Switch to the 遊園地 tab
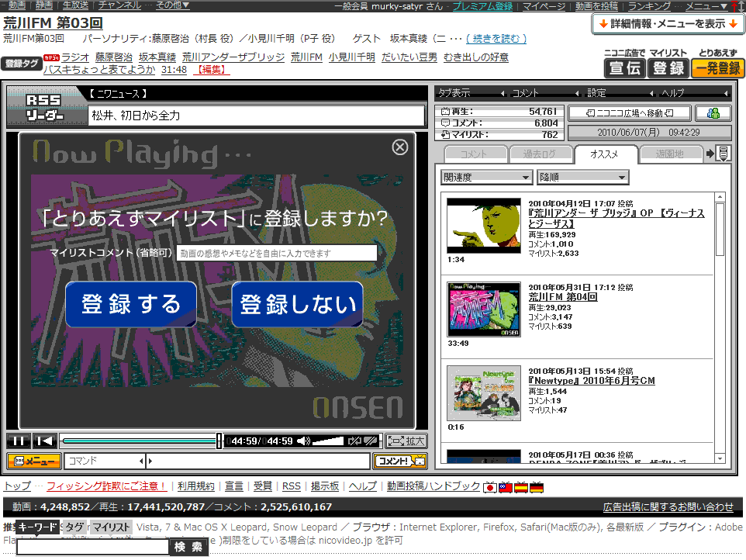Viewport: 746px width, 560px height. point(670,154)
